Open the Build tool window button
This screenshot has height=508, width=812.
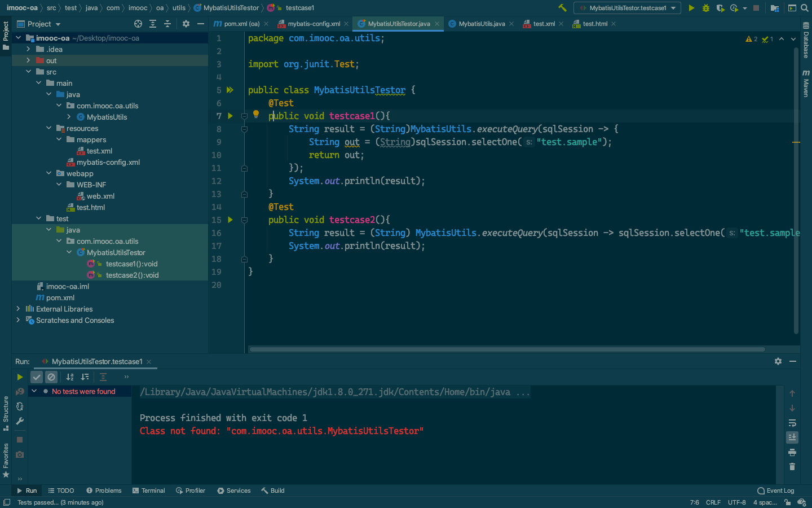[273, 491]
